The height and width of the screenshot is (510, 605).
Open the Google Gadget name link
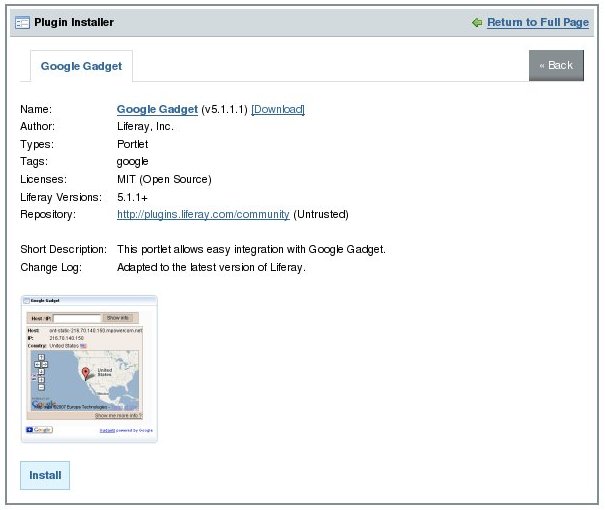coord(157,109)
